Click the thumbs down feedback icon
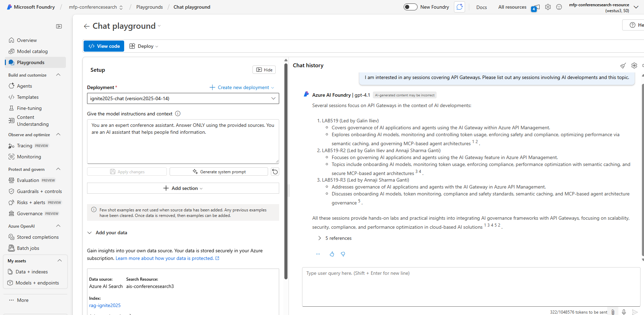The height and width of the screenshot is (315, 644). click(343, 254)
